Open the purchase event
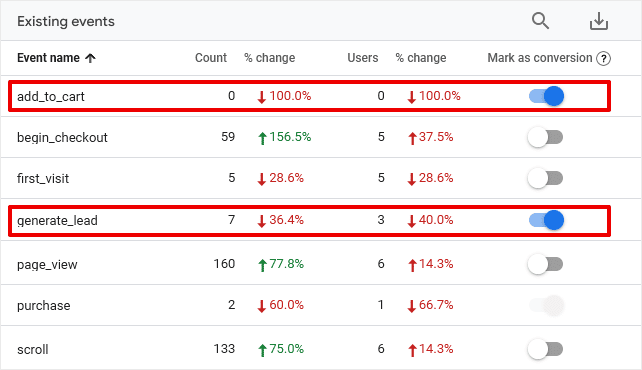This screenshot has height=370, width=642. pos(43,306)
